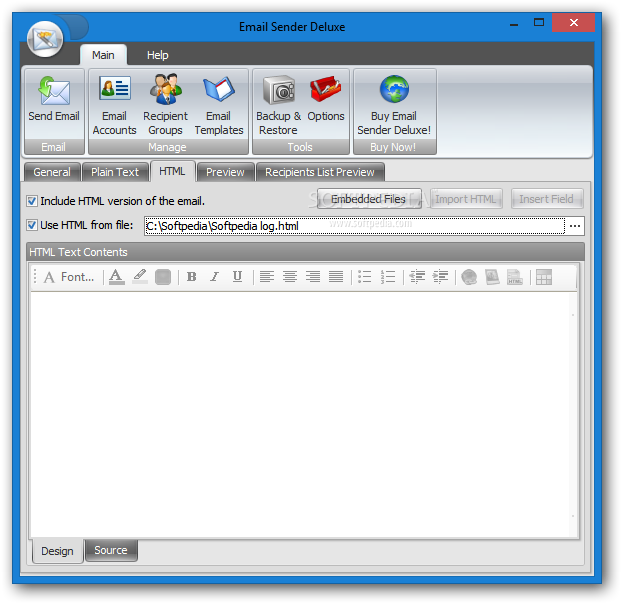Open the Preview tab
Screen dimensions: 622x604
(x=225, y=172)
